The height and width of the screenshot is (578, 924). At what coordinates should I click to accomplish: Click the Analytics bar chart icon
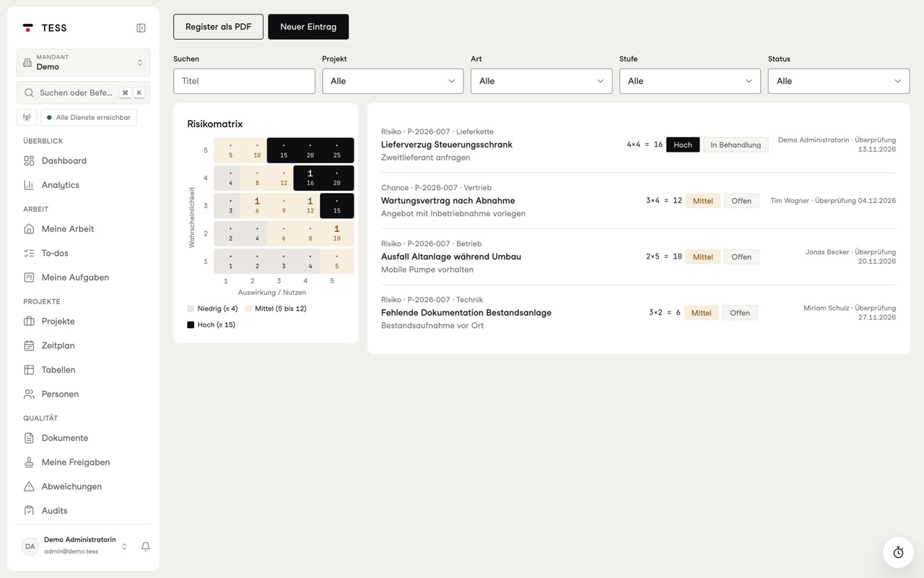[x=29, y=185]
